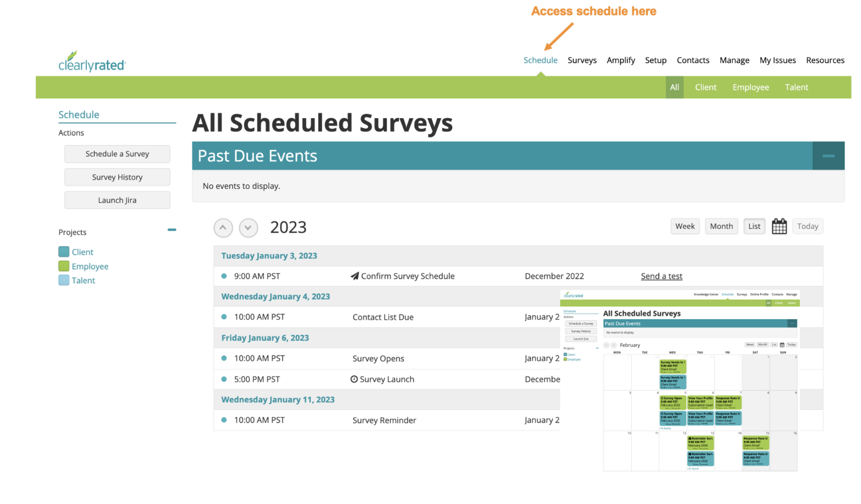Click the Schedule a Survey button
The height and width of the screenshot is (504, 861).
(x=117, y=153)
